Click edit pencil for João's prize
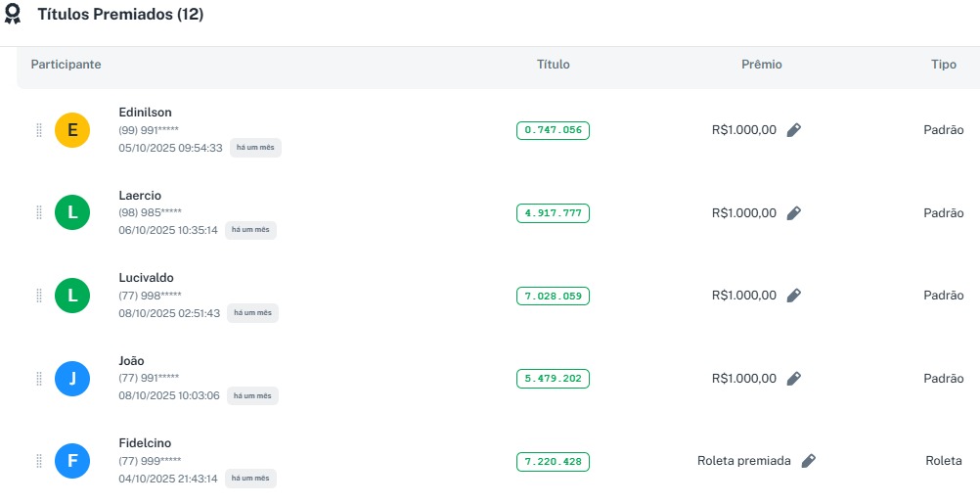 [794, 379]
